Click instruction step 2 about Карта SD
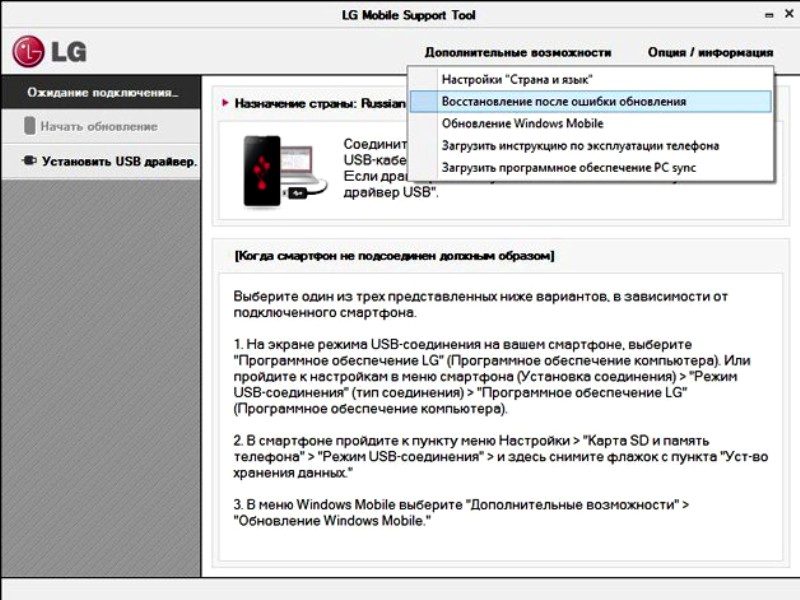The width and height of the screenshot is (800, 600). pos(501,457)
